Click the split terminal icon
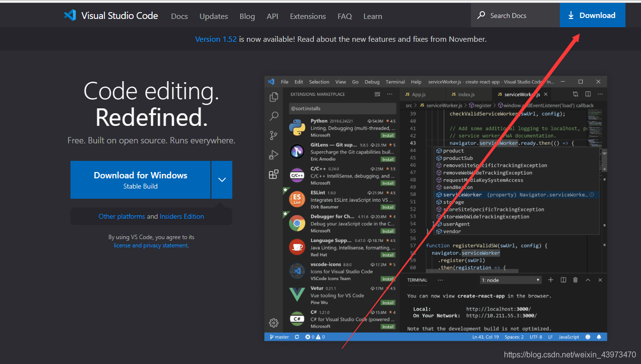The width and height of the screenshot is (641, 364). [x=563, y=280]
